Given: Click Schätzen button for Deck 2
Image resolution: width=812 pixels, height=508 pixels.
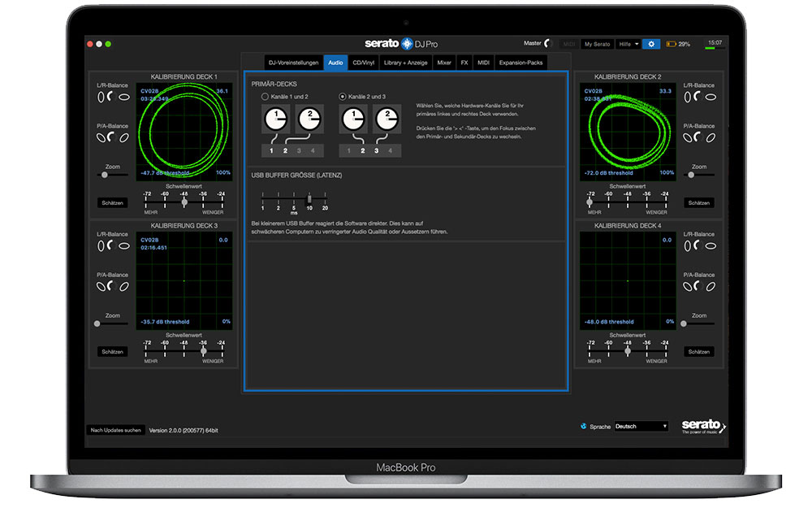Looking at the screenshot, I should coord(699,202).
